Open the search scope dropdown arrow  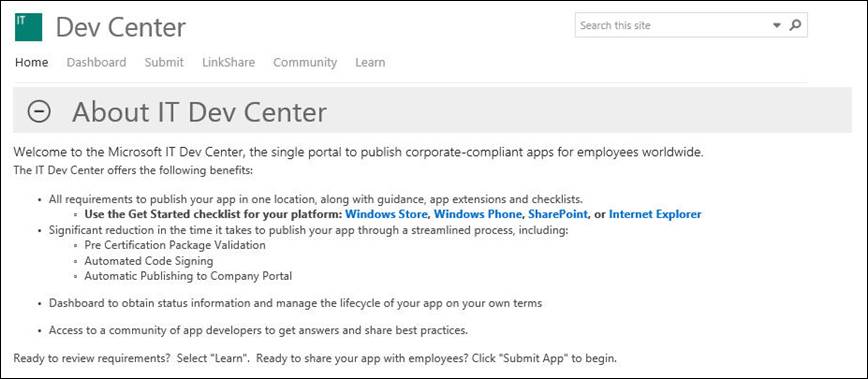777,25
